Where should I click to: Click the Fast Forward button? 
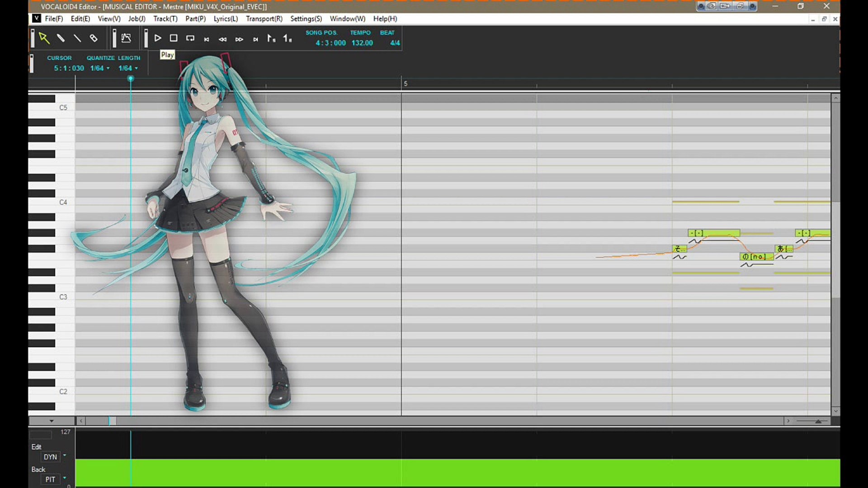(239, 39)
